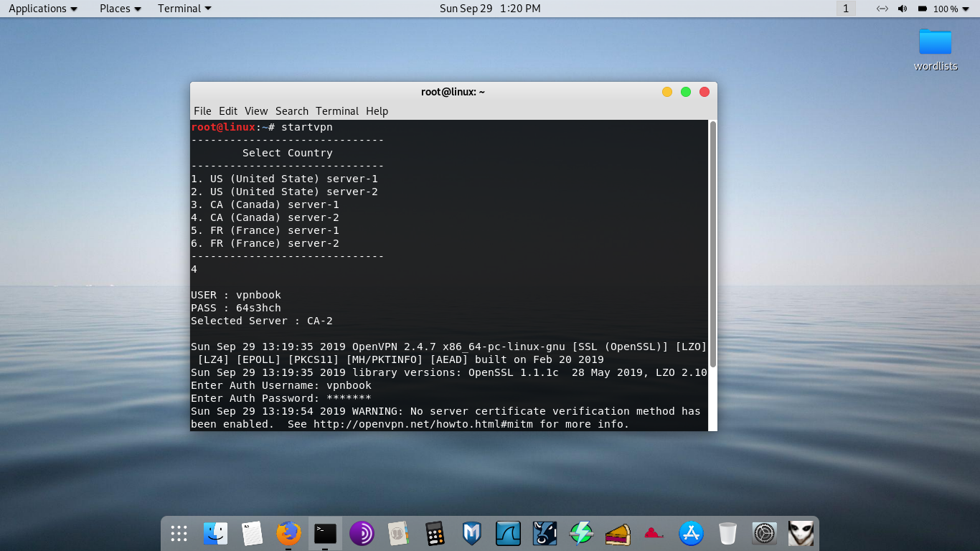Open the Help menu of the terminal window

(x=377, y=111)
